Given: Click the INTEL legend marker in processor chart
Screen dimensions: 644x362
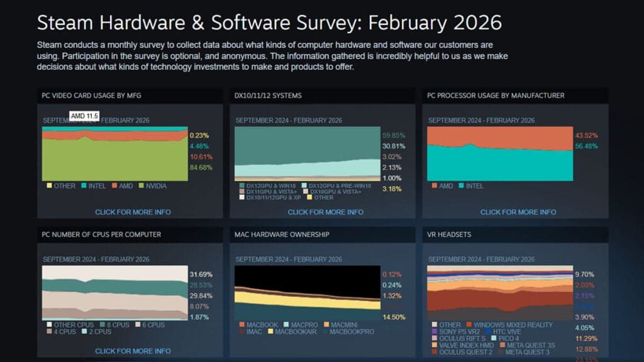Looking at the screenshot, I should coord(462,185).
